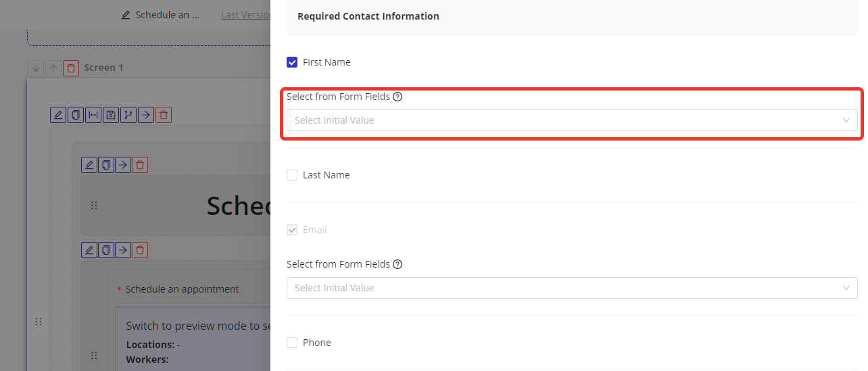
Task: Enable the Last Name checkbox
Action: [x=292, y=175]
